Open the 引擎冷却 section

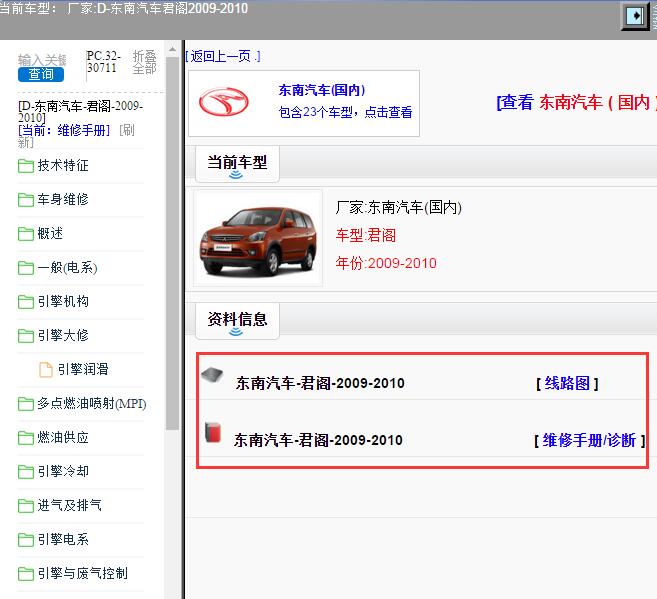pos(63,471)
